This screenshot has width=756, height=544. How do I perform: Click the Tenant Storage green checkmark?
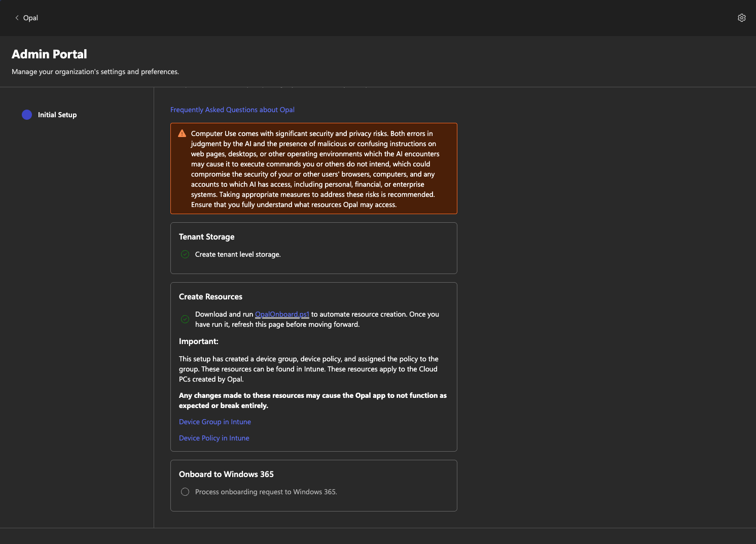pos(185,254)
